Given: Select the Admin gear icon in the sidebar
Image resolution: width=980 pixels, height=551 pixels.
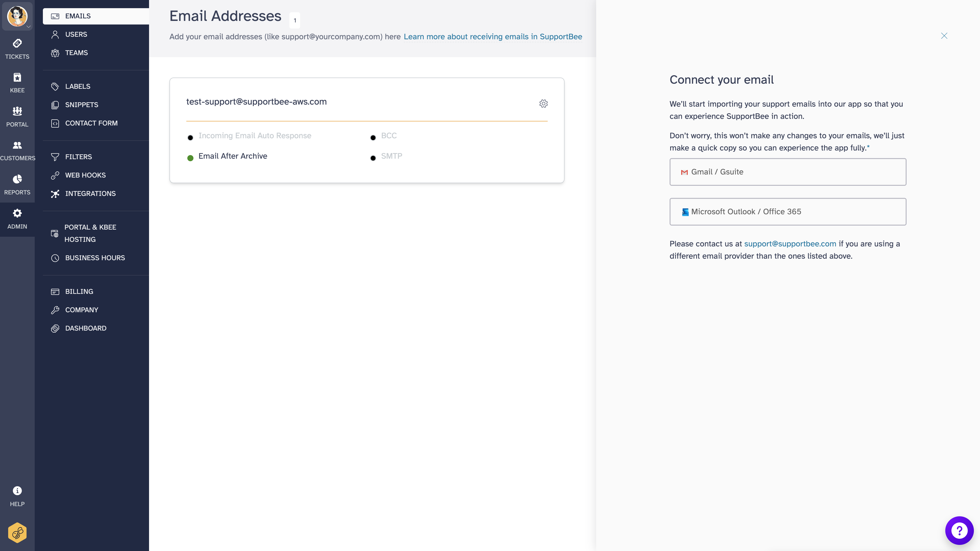Looking at the screenshot, I should pos(17,218).
